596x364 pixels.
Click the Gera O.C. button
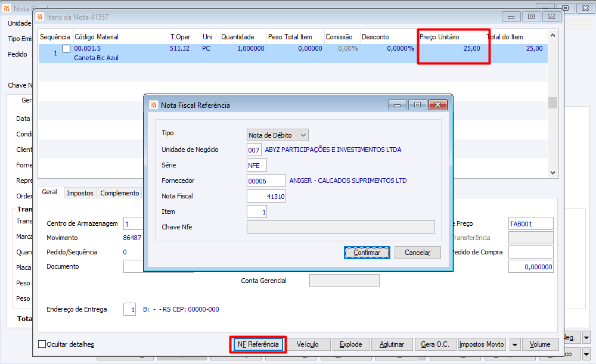coord(435,344)
